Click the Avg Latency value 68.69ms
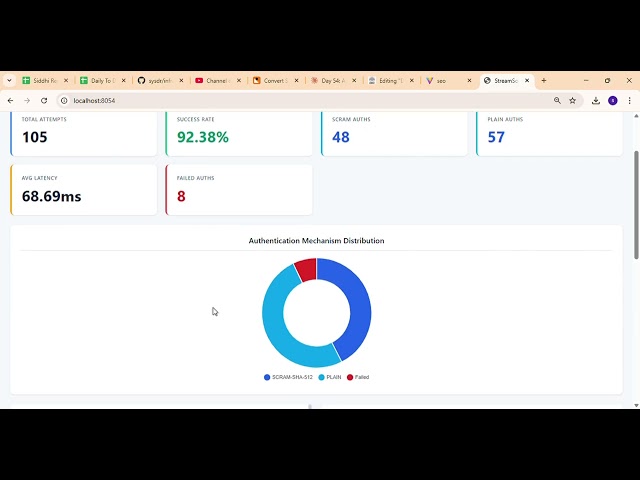 tap(51, 196)
